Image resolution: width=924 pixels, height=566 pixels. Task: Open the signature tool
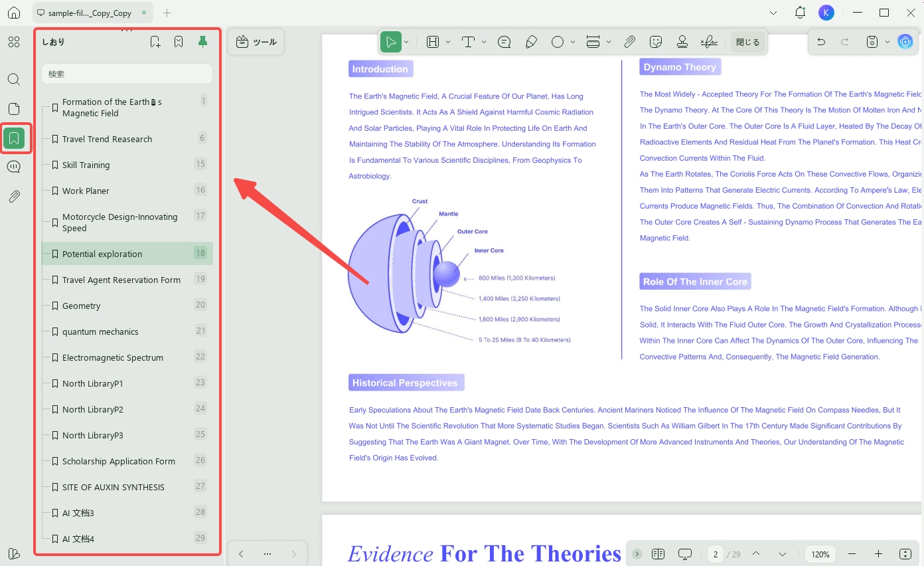coord(709,42)
